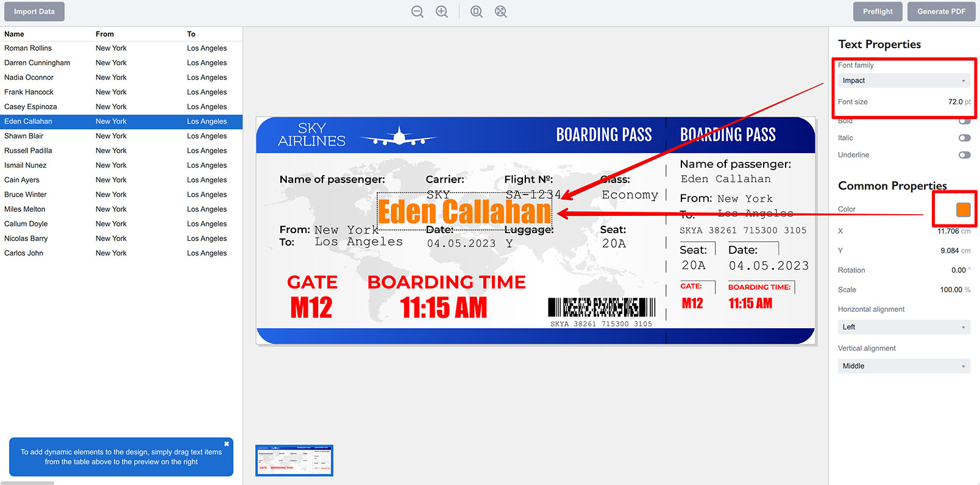
Task: Close the blue drag-text hint tooltip
Action: (227, 444)
